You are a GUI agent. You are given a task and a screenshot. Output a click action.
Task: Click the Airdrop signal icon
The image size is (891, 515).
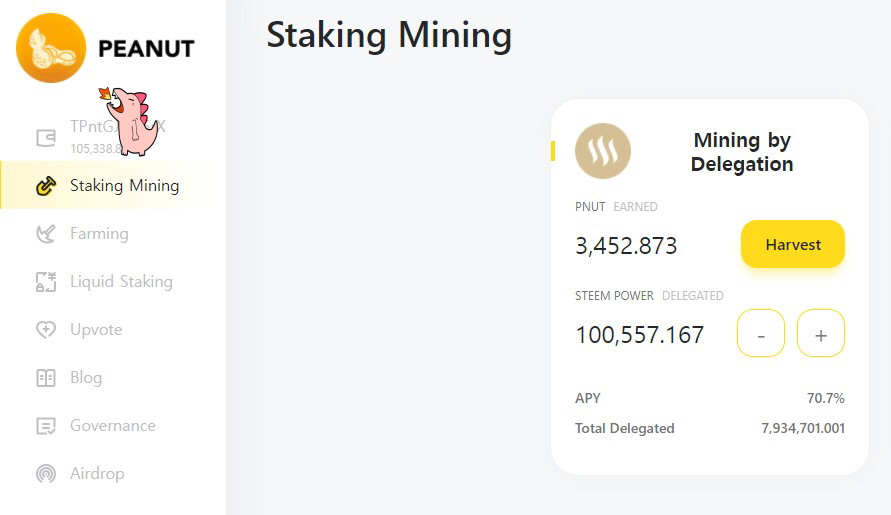click(x=45, y=474)
